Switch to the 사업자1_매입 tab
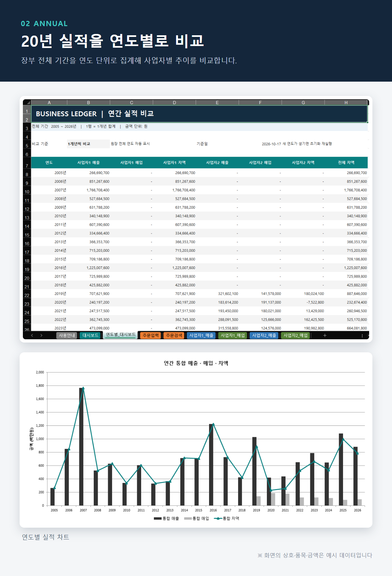This screenshot has height=576, width=392. (233, 335)
